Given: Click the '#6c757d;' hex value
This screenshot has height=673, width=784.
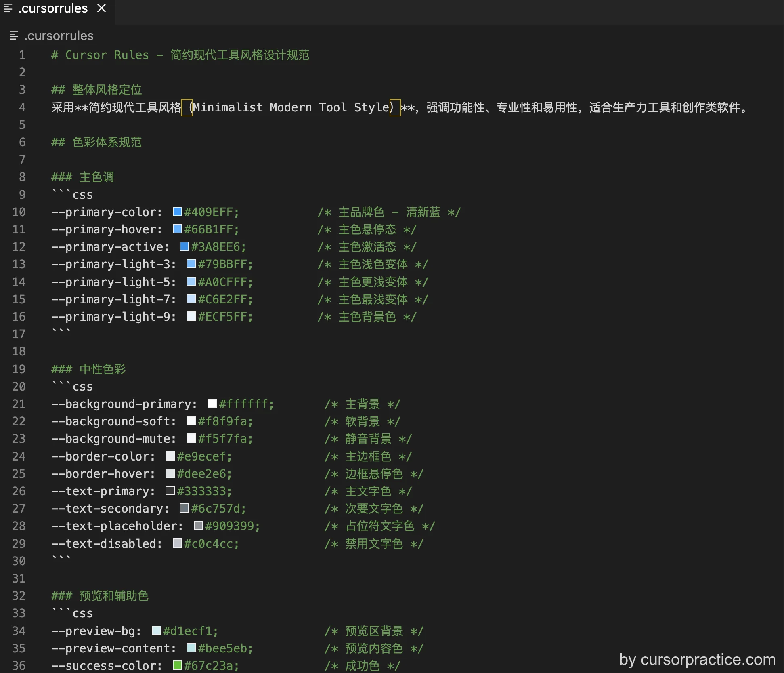Looking at the screenshot, I should click(x=218, y=508).
